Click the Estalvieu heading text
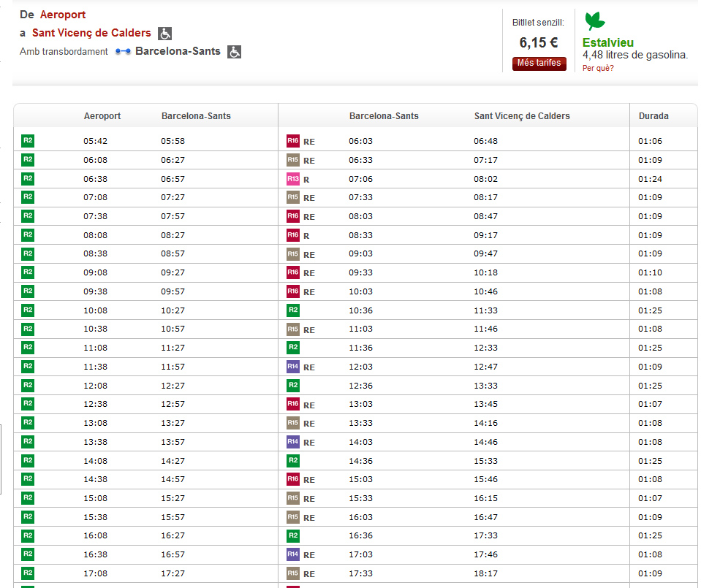 607,42
